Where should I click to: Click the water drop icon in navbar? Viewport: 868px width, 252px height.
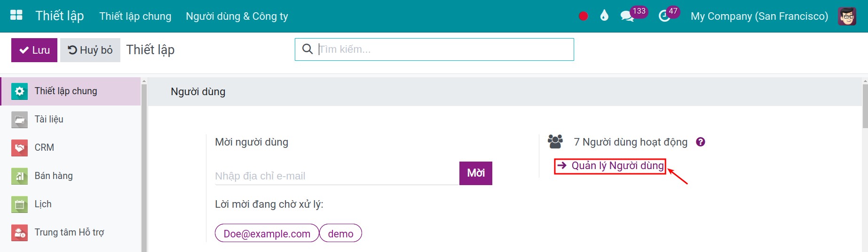coord(604,16)
